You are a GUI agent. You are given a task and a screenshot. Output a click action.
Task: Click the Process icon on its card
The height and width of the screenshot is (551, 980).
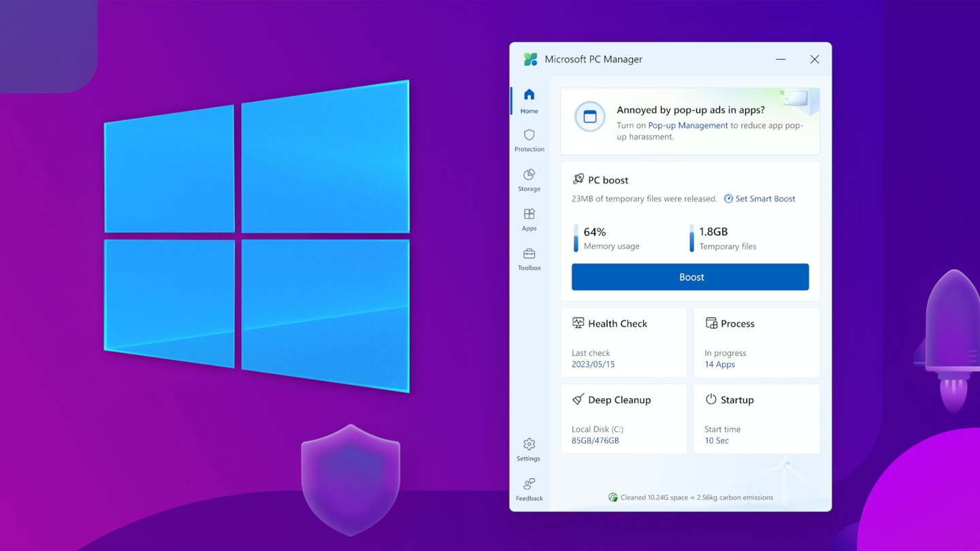click(x=712, y=323)
